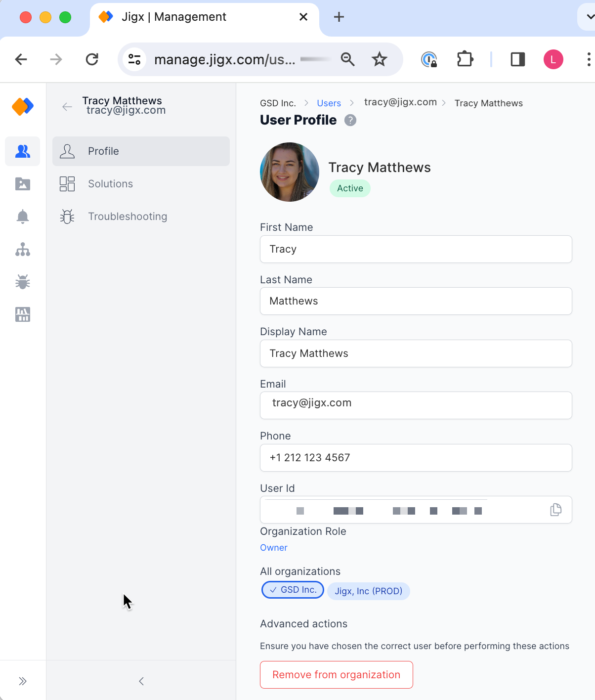Click Remove from organization button
This screenshot has height=700, width=595.
337,675
